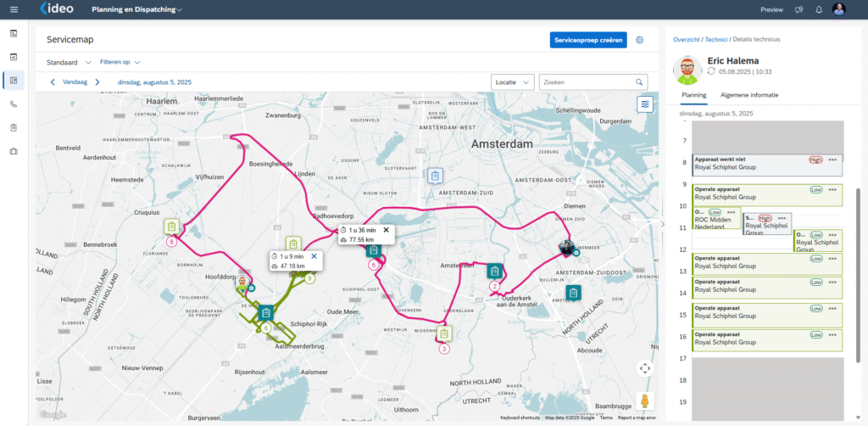Open the chat feedback icon in header
Screen dimensions: 868x426
[x=798, y=9]
